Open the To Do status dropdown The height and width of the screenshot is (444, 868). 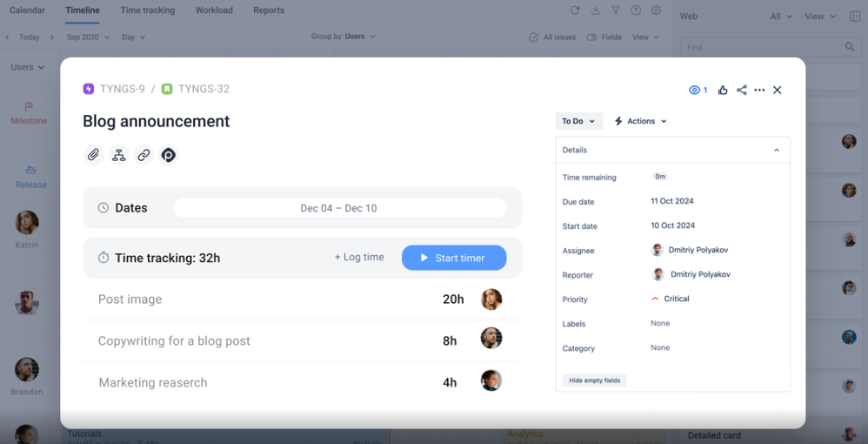578,121
